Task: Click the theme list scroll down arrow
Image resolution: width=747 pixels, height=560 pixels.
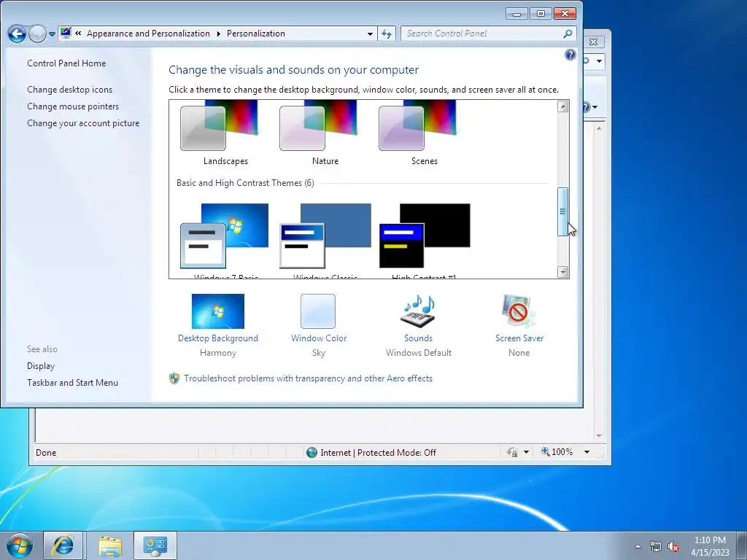Action: click(x=563, y=272)
